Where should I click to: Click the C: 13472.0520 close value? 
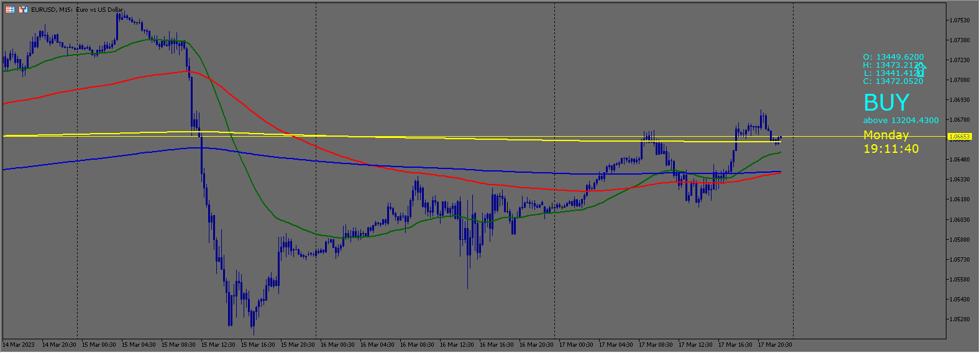click(893, 81)
